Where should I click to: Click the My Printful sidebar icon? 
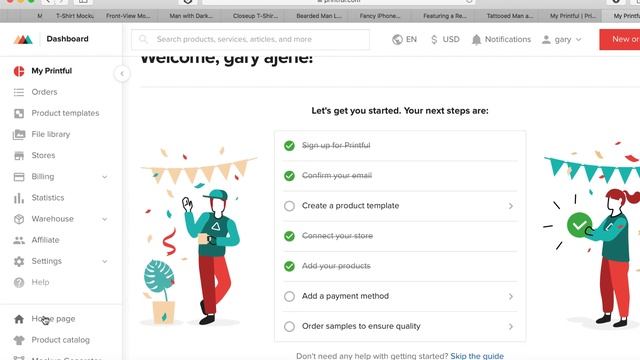tap(19, 71)
